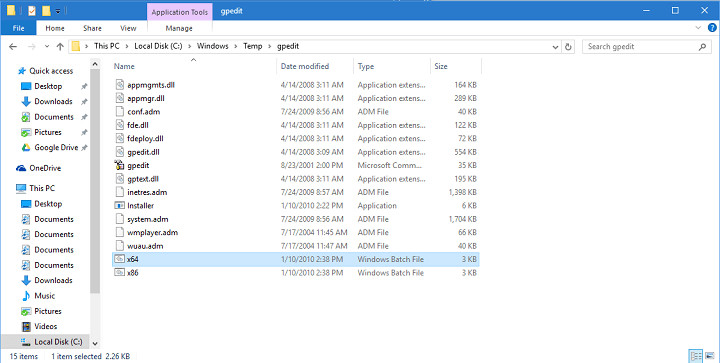Select the appmgr.dll file name
This screenshot has width=720, height=363.
tap(146, 98)
